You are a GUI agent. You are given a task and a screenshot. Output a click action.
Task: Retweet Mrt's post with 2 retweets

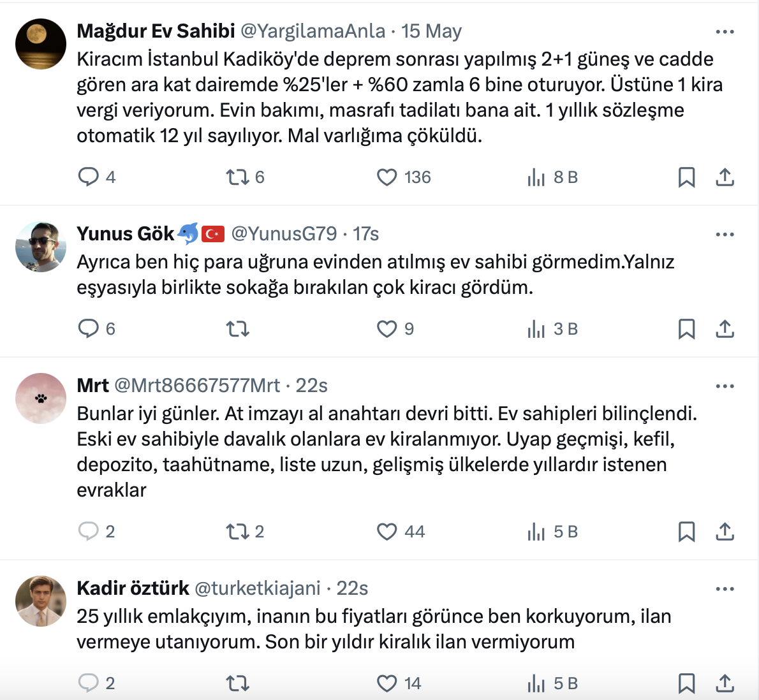(238, 531)
